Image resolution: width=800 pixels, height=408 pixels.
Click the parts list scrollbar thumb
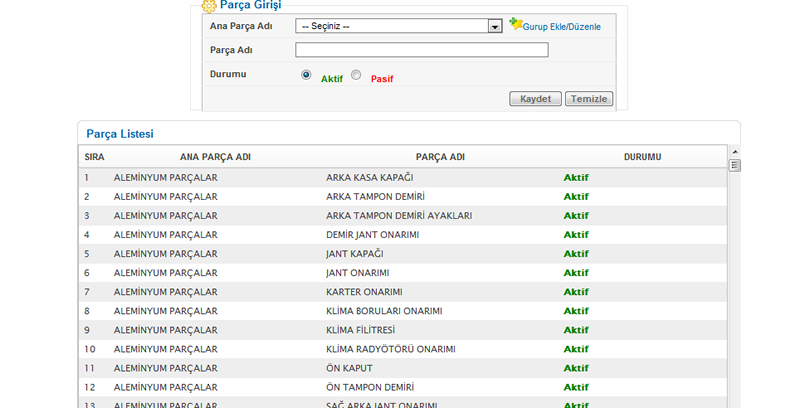tap(734, 165)
